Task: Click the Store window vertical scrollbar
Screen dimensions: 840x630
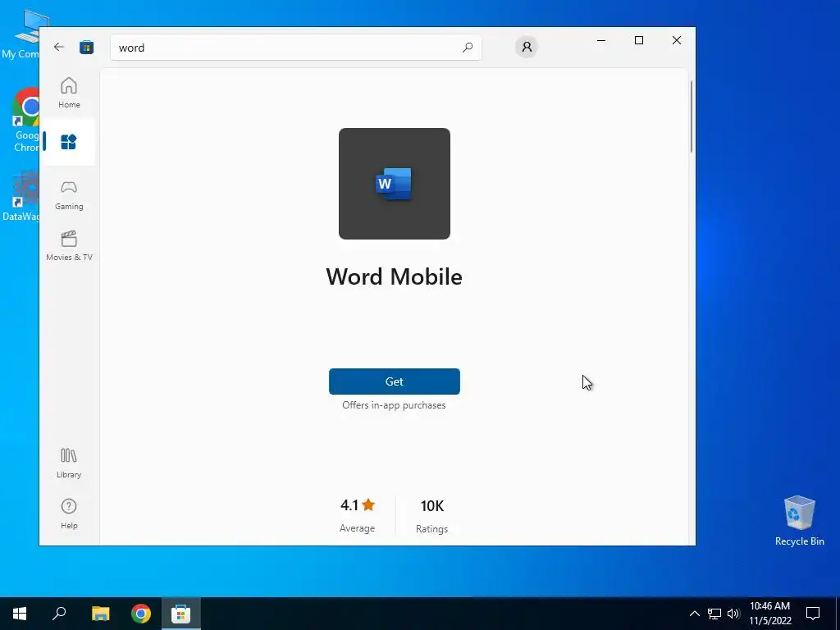Action: coord(692,116)
